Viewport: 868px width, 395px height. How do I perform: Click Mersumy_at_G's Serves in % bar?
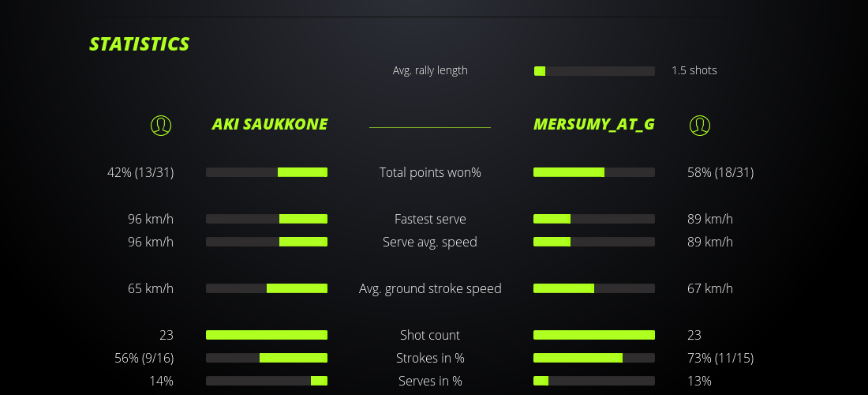click(x=594, y=381)
